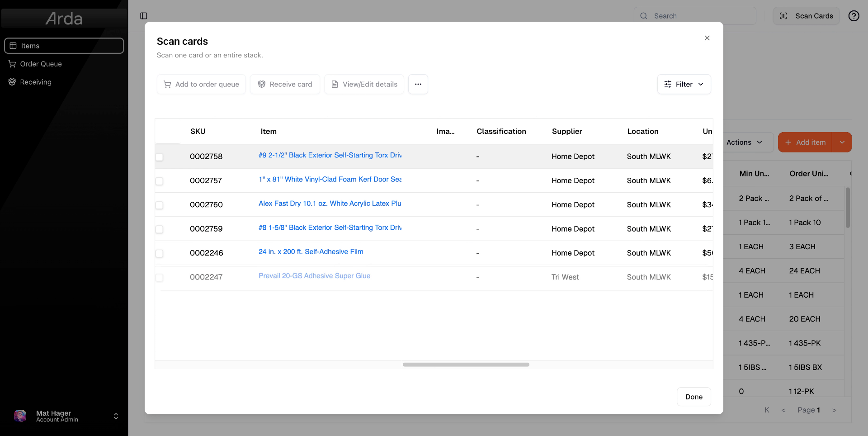Click View/Edit details button

click(x=364, y=84)
